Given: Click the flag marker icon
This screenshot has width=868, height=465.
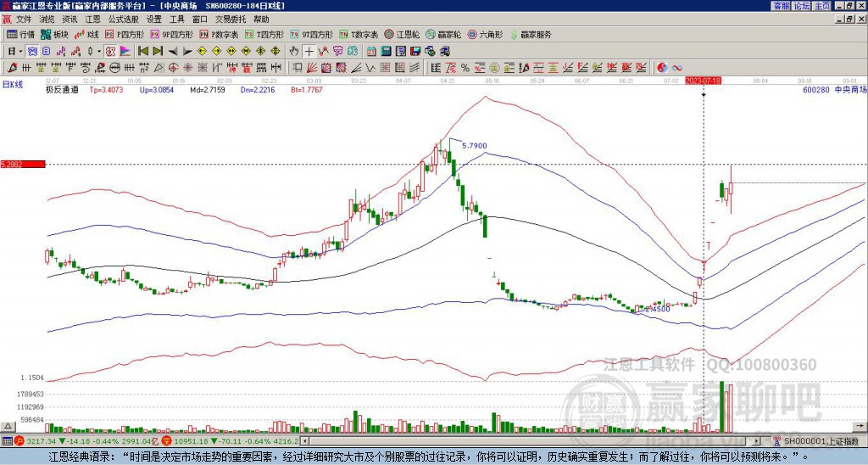Looking at the screenshot, I should click(x=125, y=52).
